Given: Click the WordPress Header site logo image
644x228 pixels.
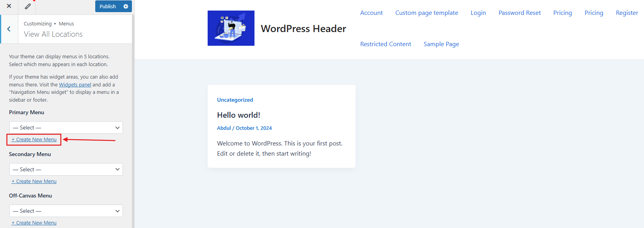Looking at the screenshot, I should click(231, 28).
